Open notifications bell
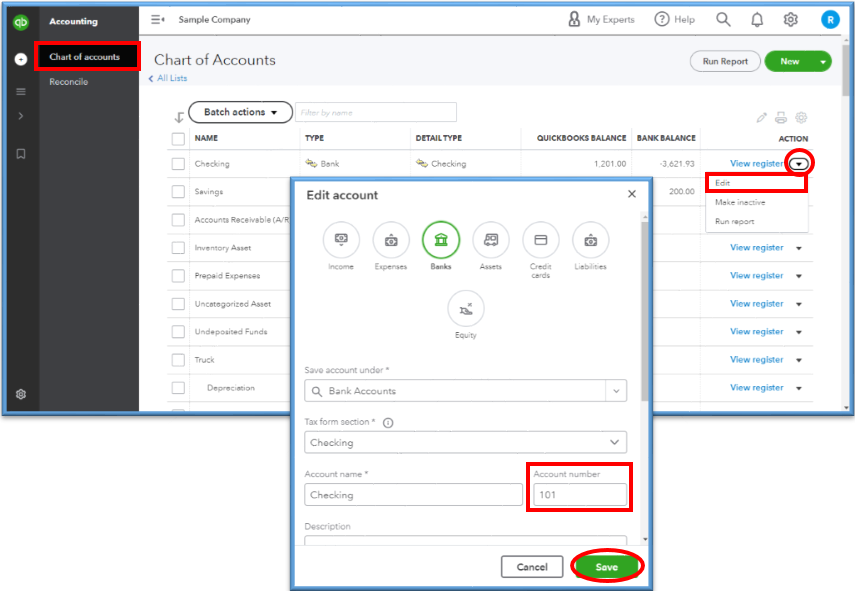Viewport: 855px width, 591px height. [x=757, y=20]
